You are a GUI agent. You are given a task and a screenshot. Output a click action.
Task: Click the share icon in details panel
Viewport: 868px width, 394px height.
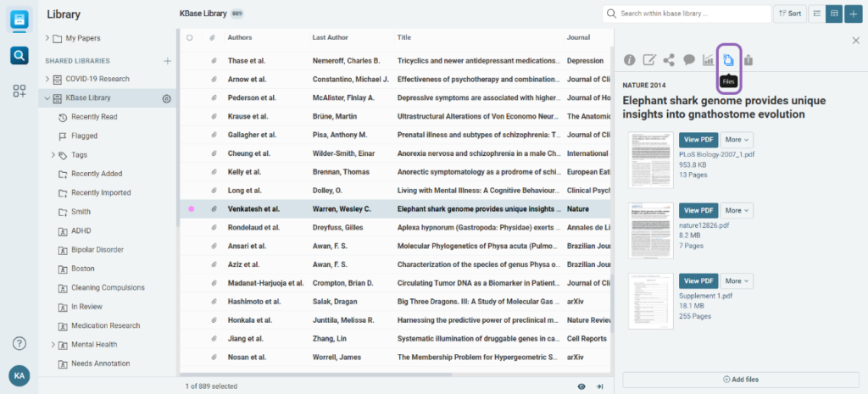pos(669,60)
